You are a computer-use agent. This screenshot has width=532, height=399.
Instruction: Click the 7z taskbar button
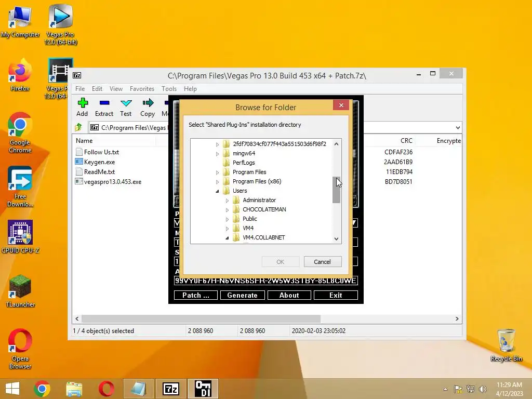coord(170,389)
